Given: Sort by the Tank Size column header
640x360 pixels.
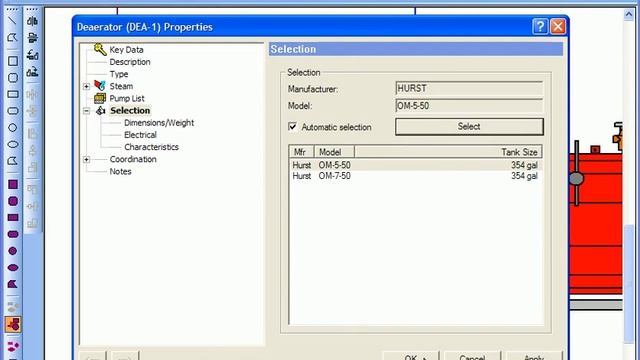Looking at the screenshot, I should click(x=448, y=152).
